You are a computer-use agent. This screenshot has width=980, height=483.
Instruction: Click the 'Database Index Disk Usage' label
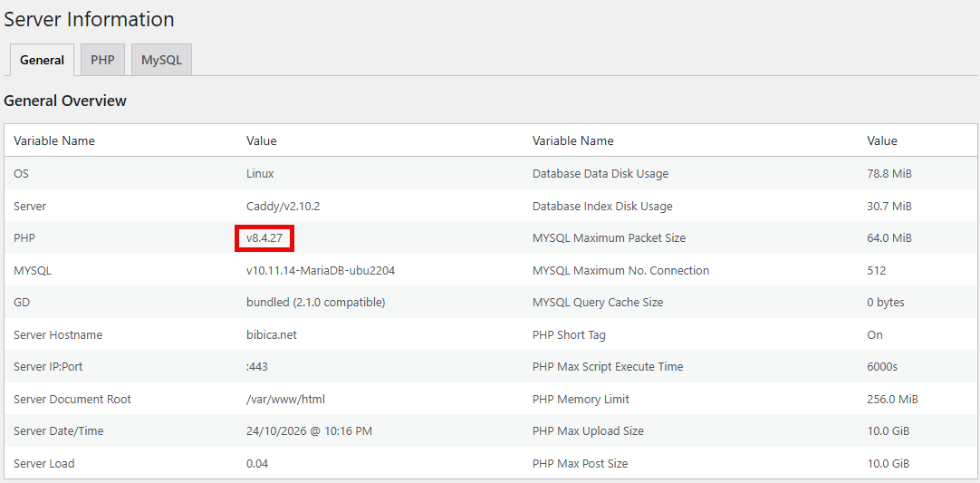pos(602,206)
